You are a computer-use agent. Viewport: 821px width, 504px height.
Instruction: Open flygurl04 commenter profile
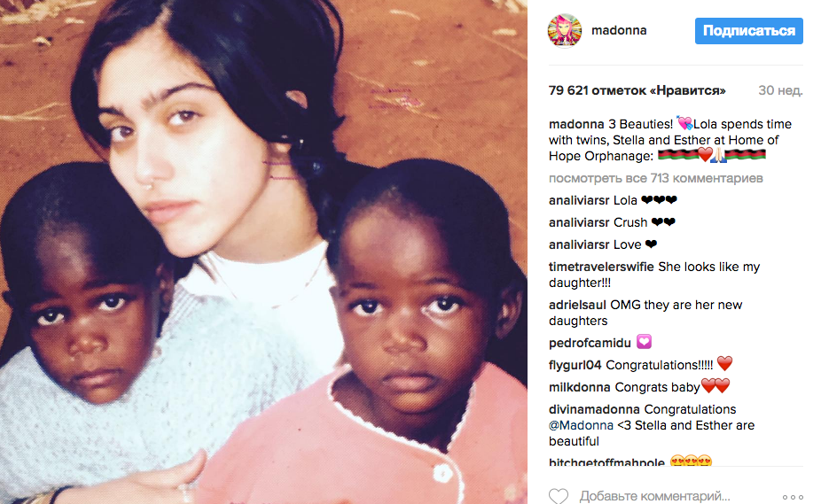click(x=575, y=365)
